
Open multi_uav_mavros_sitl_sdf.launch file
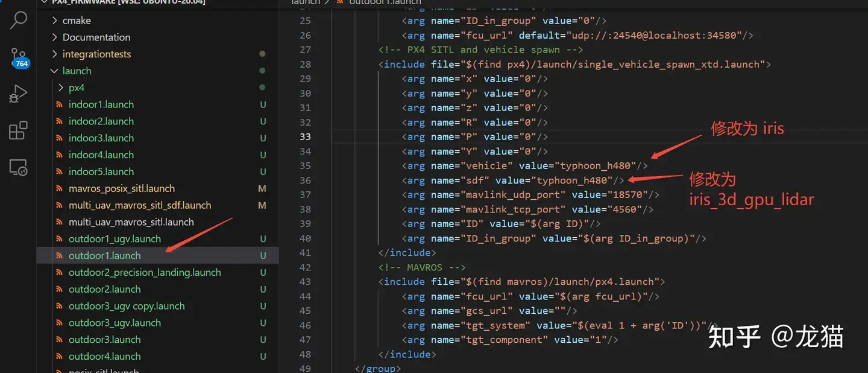click(140, 206)
